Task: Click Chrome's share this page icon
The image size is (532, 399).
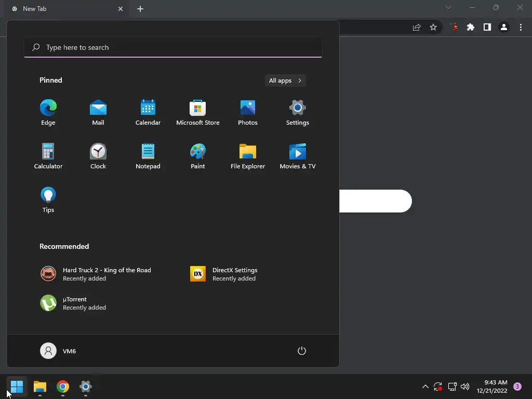Action: (x=417, y=27)
